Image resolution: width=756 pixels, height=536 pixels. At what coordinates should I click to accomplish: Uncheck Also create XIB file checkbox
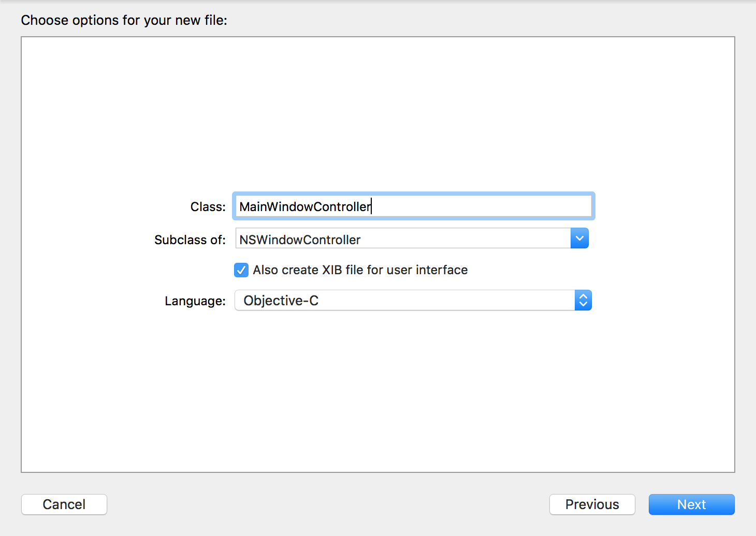241,270
